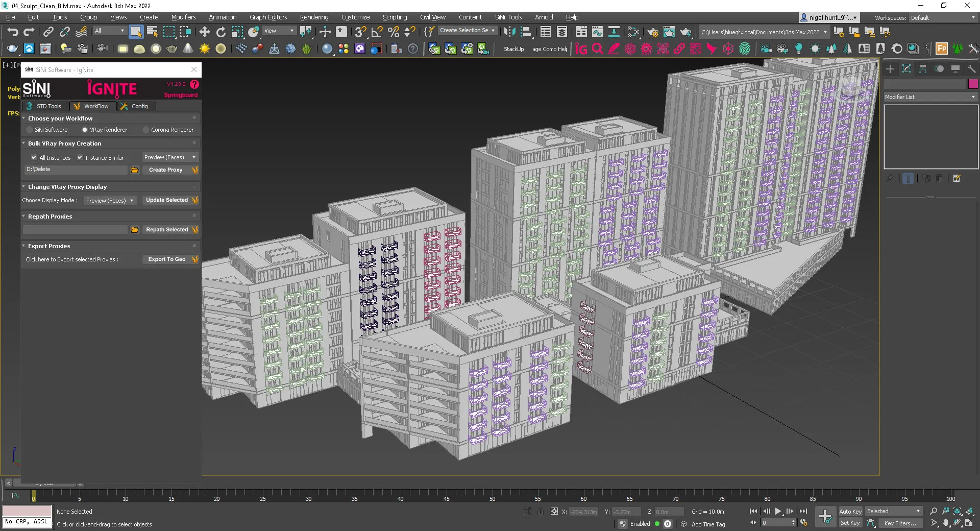Click the pink object color swatch
The height and width of the screenshot is (531, 980).
coord(973,84)
